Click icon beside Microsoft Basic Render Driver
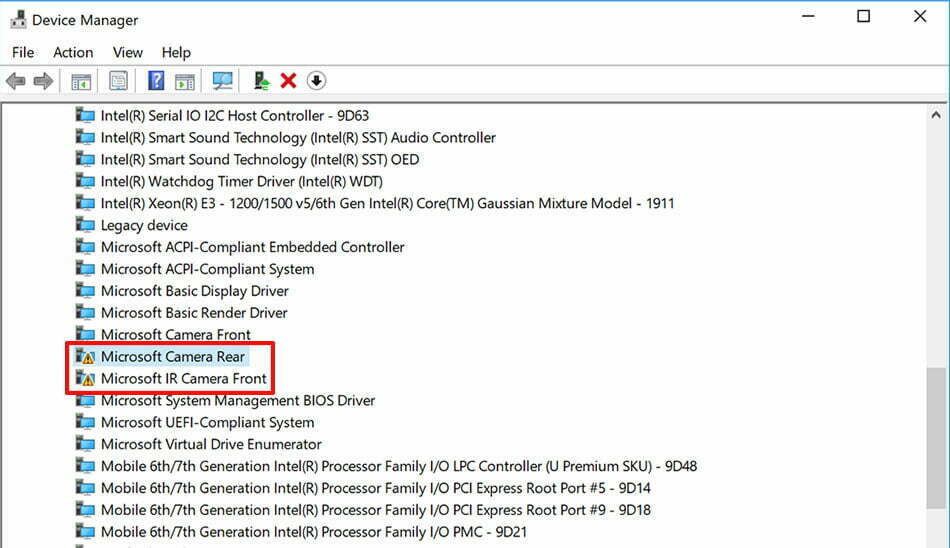Viewport: 950px width, 548px height. pyautogui.click(x=85, y=312)
